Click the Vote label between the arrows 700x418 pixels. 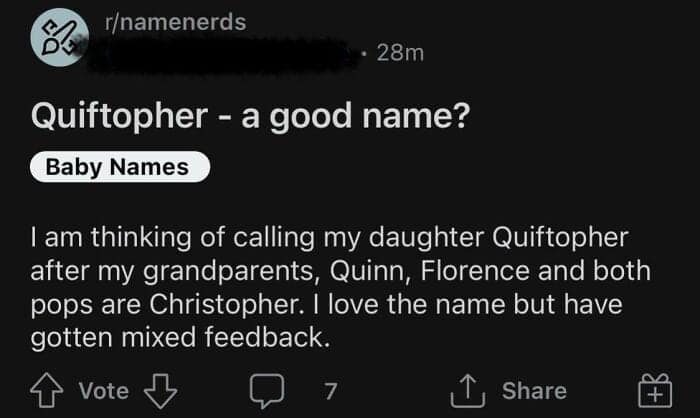pyautogui.click(x=102, y=390)
